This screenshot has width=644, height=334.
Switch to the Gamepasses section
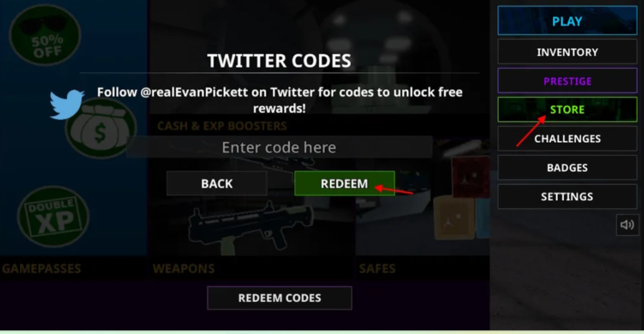(x=42, y=269)
